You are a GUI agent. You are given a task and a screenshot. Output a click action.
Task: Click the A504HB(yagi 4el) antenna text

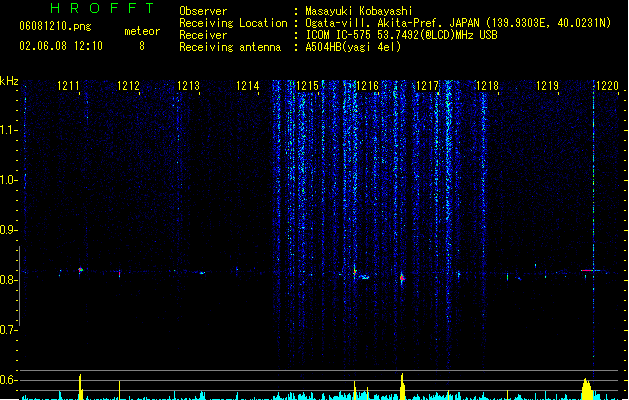[x=353, y=47]
